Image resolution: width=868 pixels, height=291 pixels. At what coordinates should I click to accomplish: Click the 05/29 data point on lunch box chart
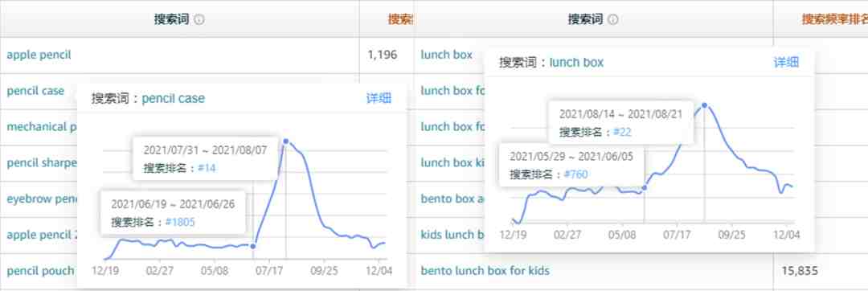click(645, 188)
